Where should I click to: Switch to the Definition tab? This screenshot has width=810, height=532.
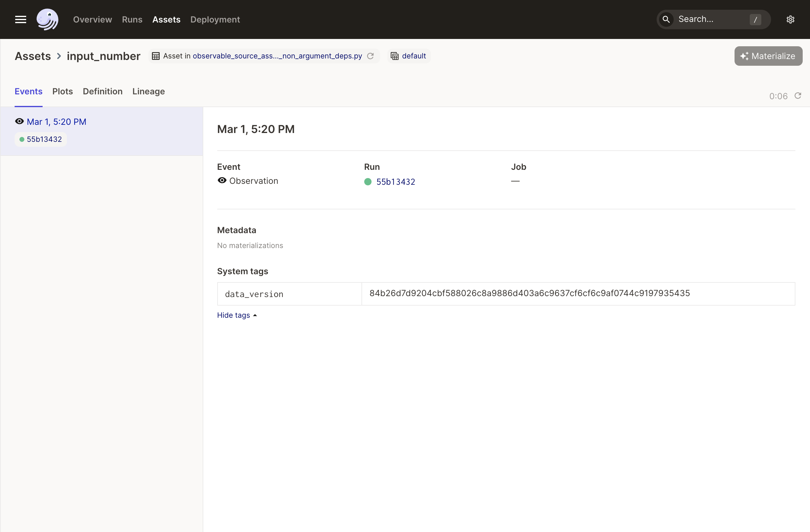point(103,91)
